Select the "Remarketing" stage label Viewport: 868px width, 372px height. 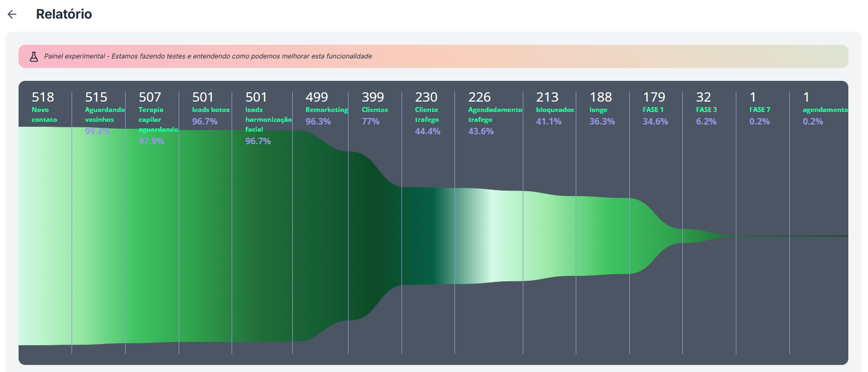tap(327, 110)
